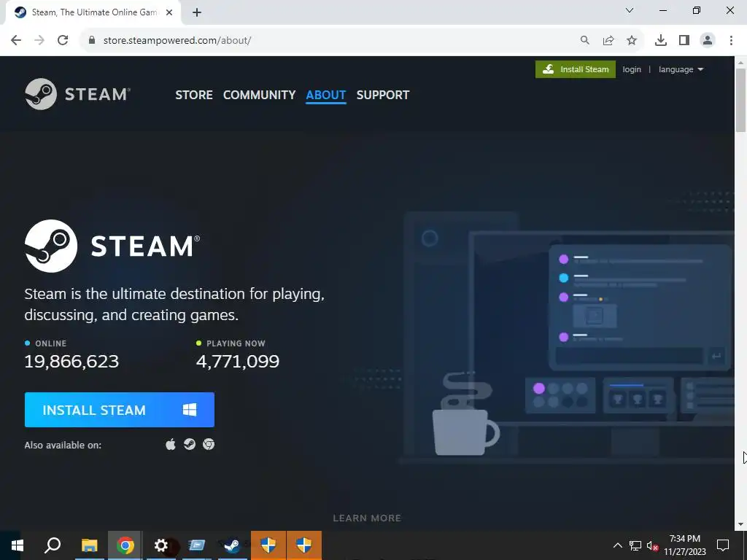Open Windows taskbar search
This screenshot has width=747, height=560.
(x=53, y=545)
